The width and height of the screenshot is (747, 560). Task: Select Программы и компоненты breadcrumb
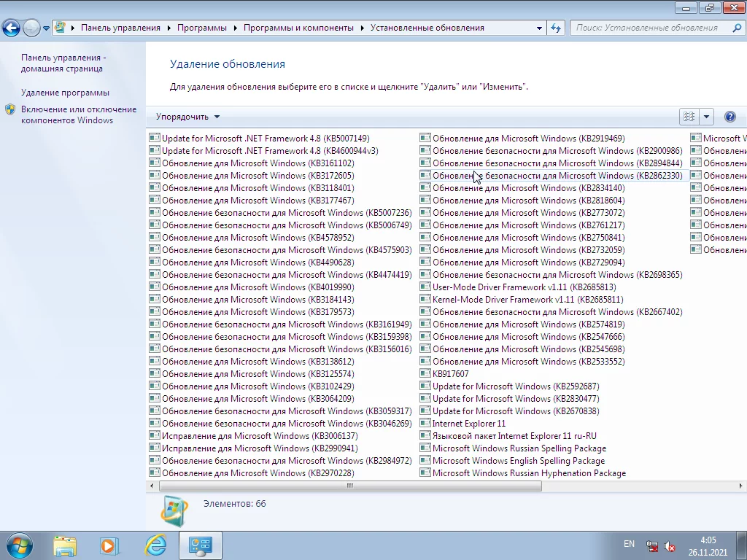pyautogui.click(x=298, y=28)
